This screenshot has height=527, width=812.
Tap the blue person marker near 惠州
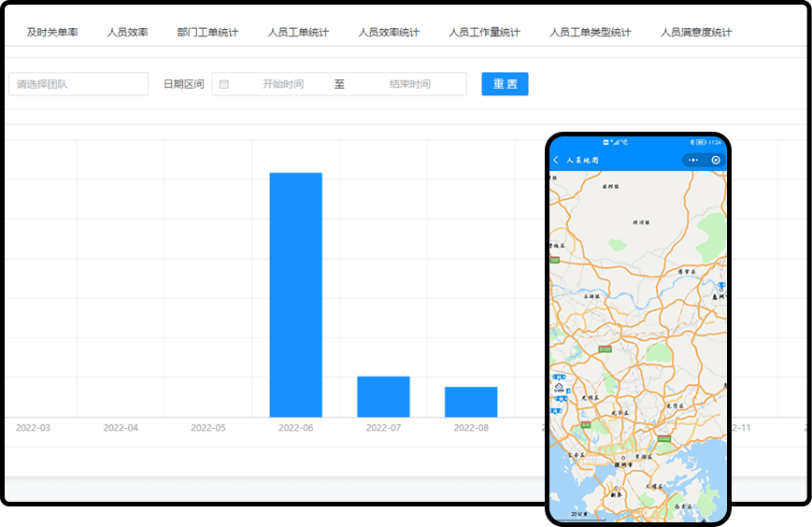(720, 286)
